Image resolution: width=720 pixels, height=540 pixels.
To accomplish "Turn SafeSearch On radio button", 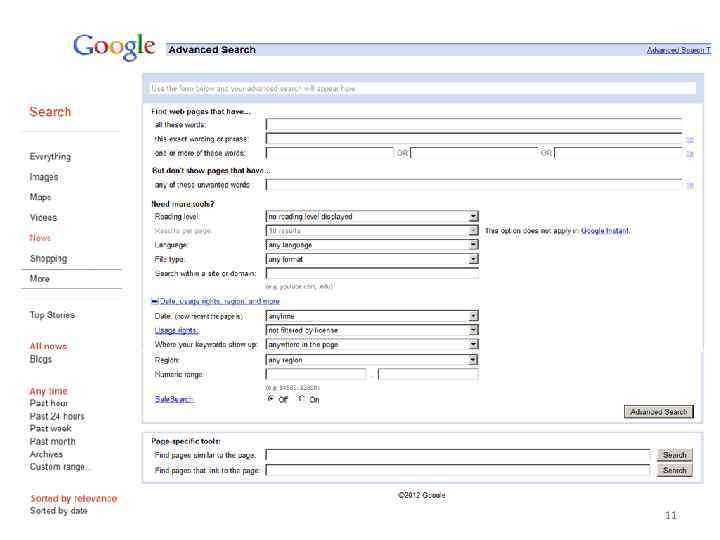I will pos(301,399).
